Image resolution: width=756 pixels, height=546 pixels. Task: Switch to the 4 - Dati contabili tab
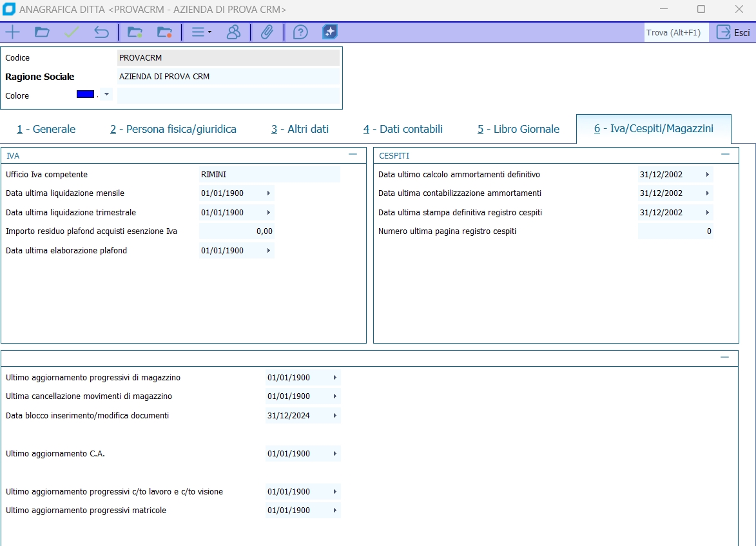pos(403,129)
